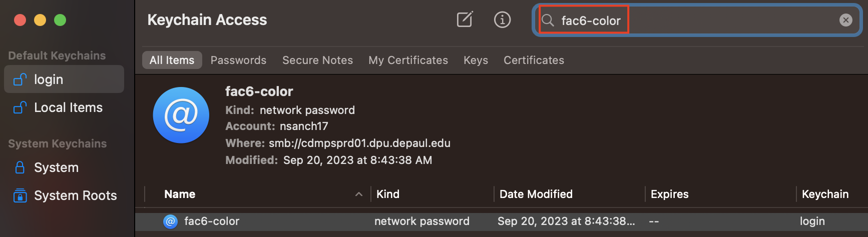The width and height of the screenshot is (868, 237).
Task: Click the network password cell in the list
Action: coord(422,221)
